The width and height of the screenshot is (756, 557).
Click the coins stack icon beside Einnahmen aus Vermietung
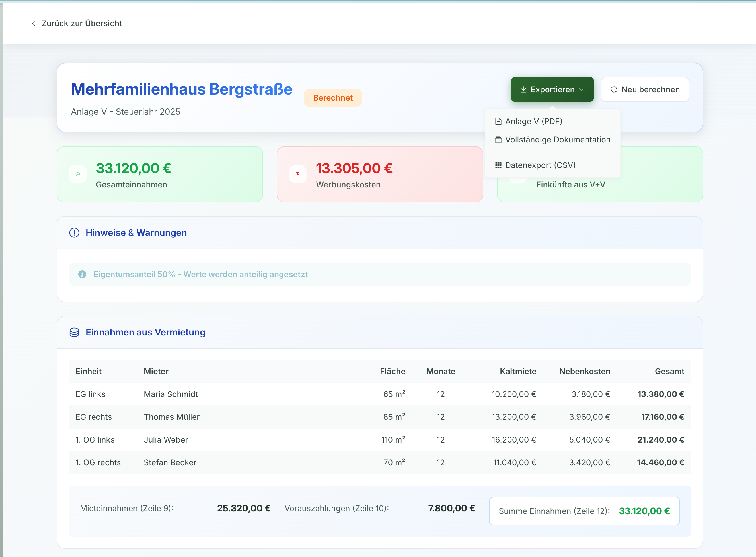click(74, 332)
